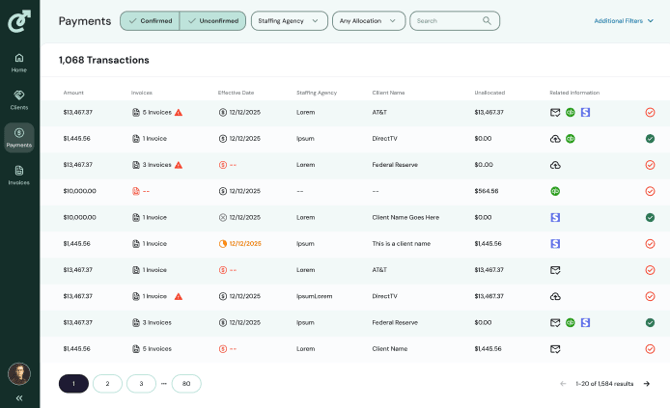
Task: Click the next page arrow
Action: (646, 383)
